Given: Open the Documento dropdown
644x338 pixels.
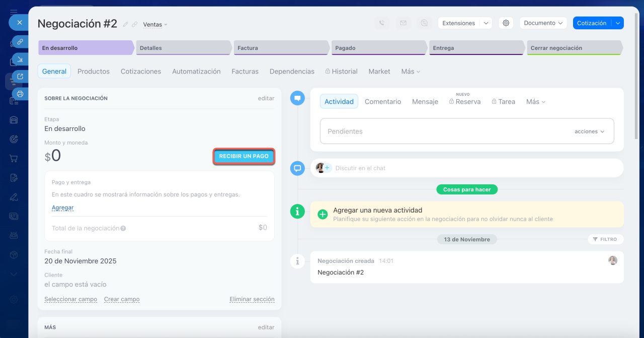Looking at the screenshot, I should point(543,23).
